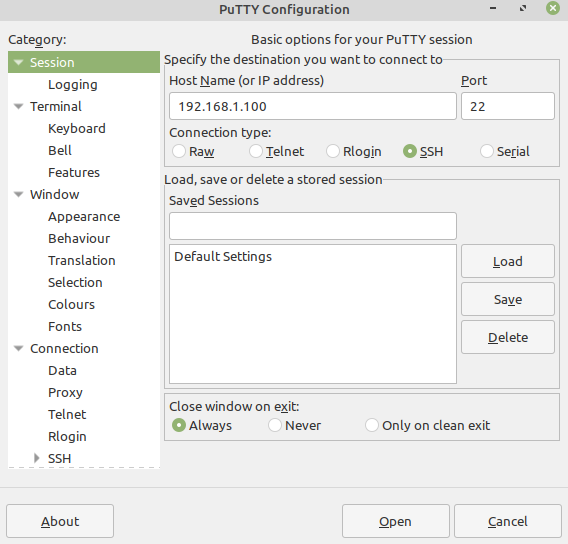Image resolution: width=568 pixels, height=544 pixels.
Task: Save the current session
Action: point(508,299)
